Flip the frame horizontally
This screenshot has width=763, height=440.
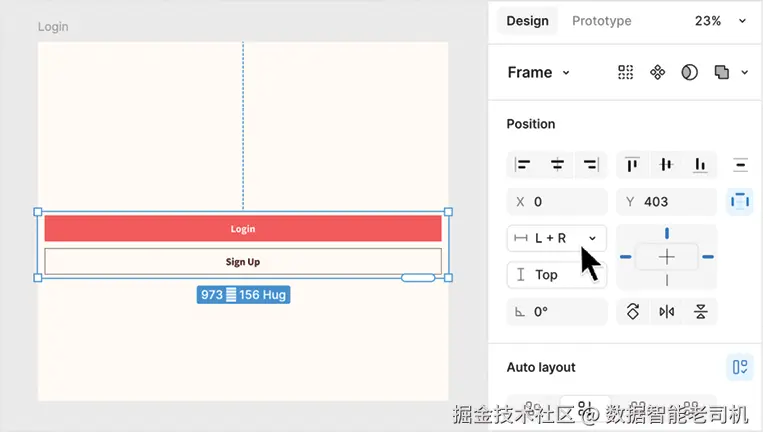pyautogui.click(x=667, y=312)
